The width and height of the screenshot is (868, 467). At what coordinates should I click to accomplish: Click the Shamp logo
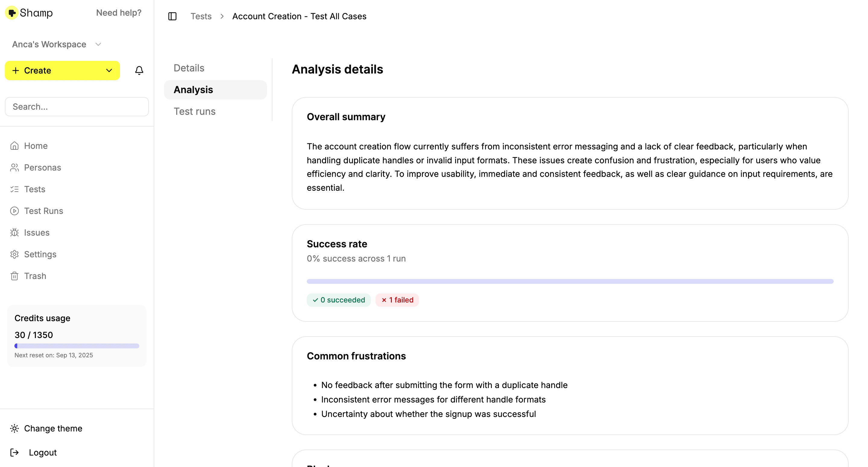(x=29, y=13)
